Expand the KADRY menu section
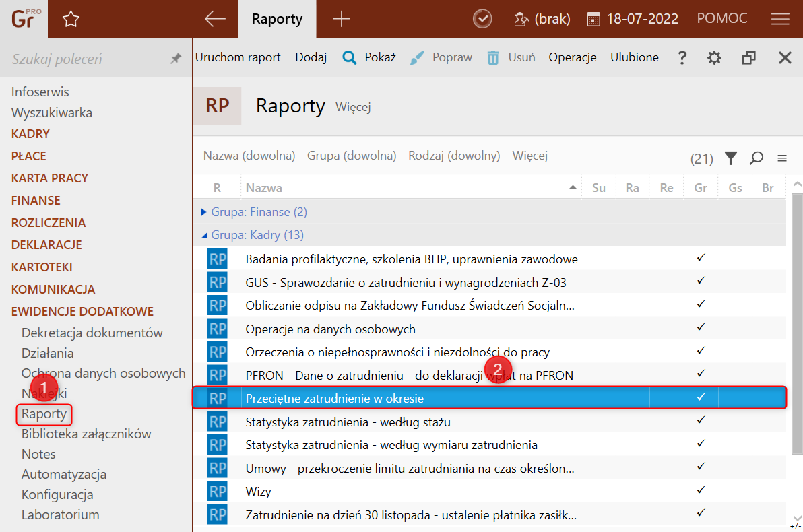Screen dimensions: 803x532 click(30, 133)
